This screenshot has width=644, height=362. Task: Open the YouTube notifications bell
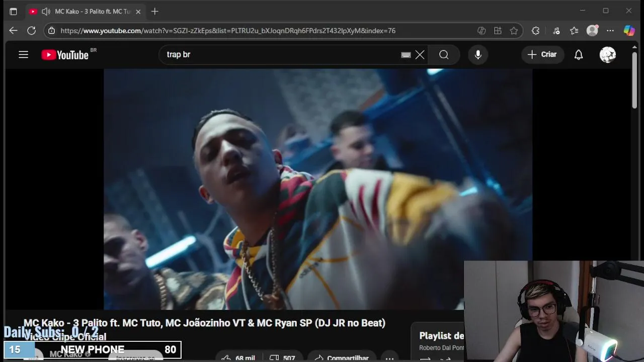tap(579, 55)
